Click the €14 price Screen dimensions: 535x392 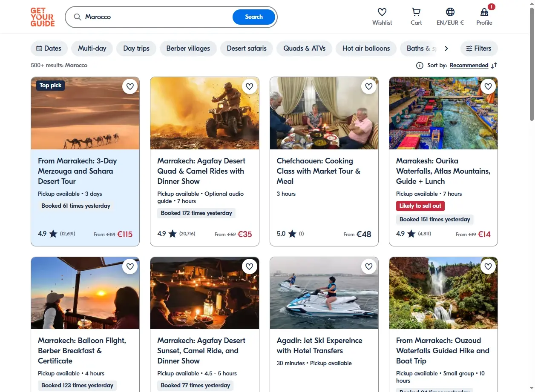(484, 234)
